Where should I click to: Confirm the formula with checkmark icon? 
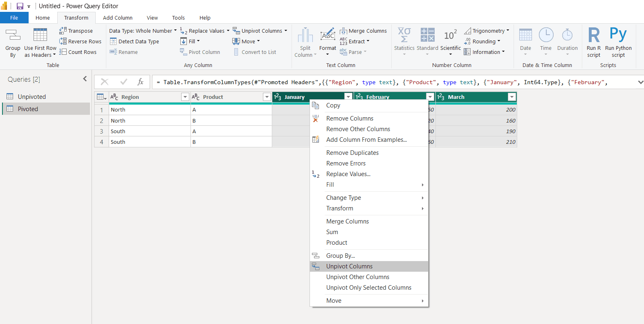(123, 82)
